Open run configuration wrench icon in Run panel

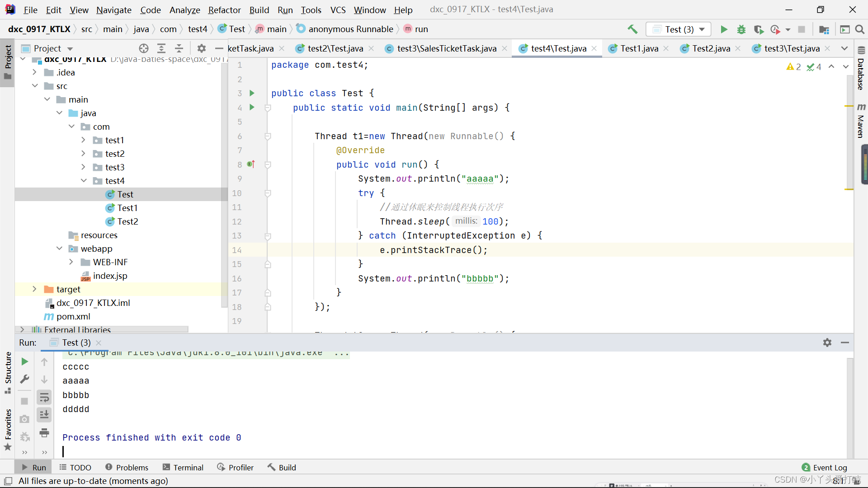pyautogui.click(x=25, y=379)
